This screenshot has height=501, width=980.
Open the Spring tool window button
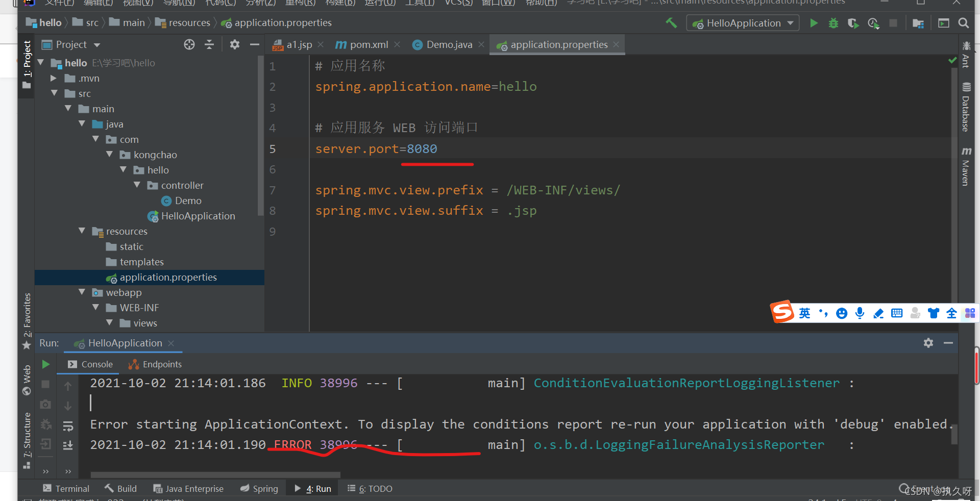click(x=259, y=489)
